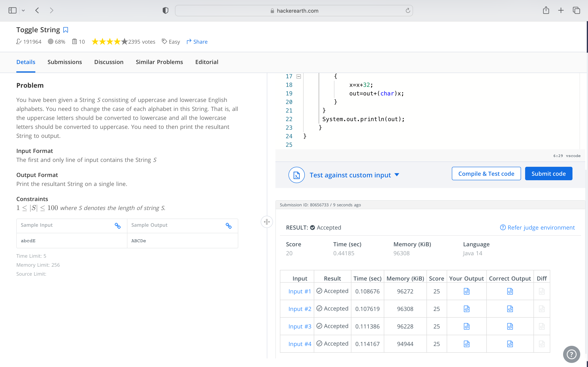588x367 pixels.
Task: View Your Output file for Input #1
Action: coord(467,291)
